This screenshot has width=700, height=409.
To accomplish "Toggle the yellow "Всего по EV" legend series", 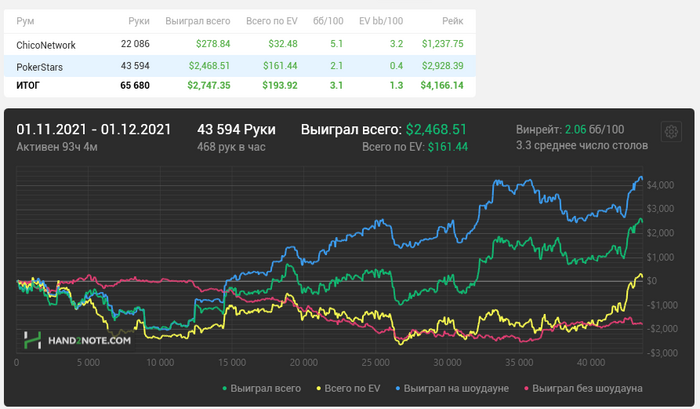I will click(x=348, y=388).
